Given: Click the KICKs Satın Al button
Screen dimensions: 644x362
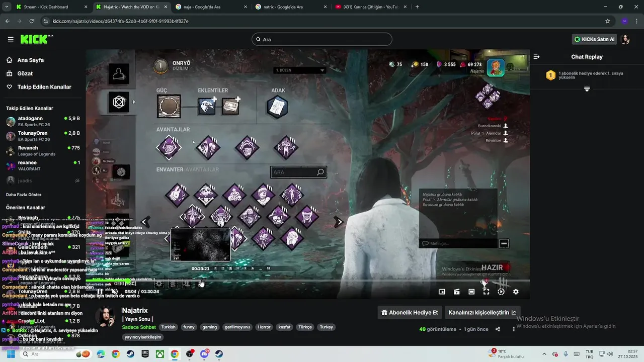Looking at the screenshot, I should click(x=595, y=39).
